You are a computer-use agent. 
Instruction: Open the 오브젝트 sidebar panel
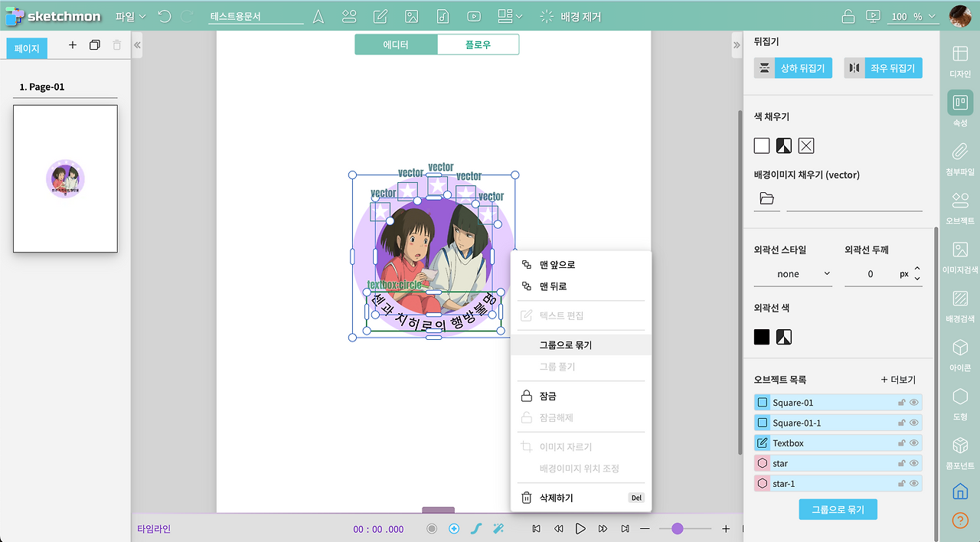point(960,207)
